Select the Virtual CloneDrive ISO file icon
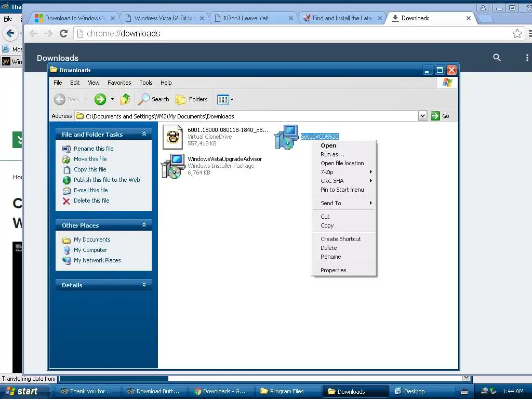532x399 pixels. (172, 137)
